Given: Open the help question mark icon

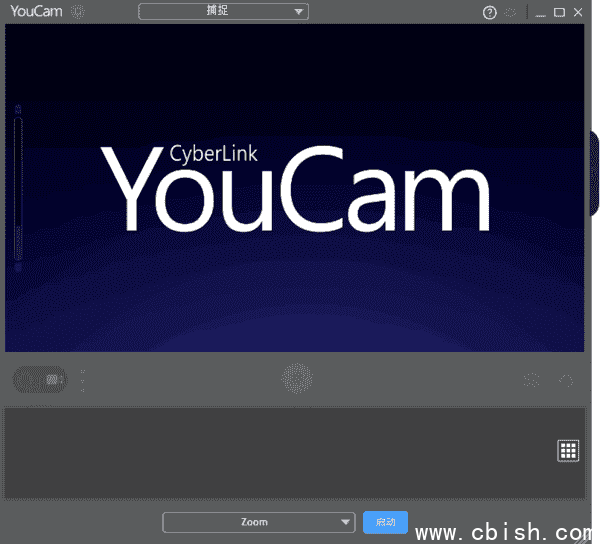Looking at the screenshot, I should (x=489, y=13).
